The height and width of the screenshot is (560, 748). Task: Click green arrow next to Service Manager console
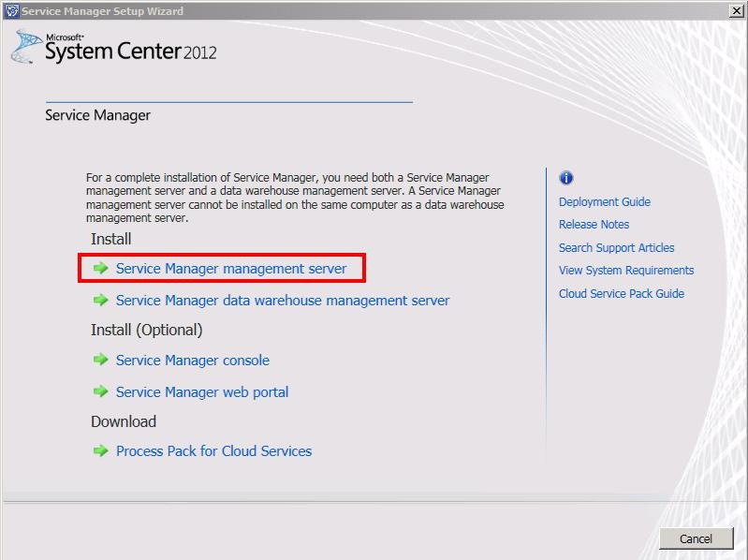coord(100,361)
